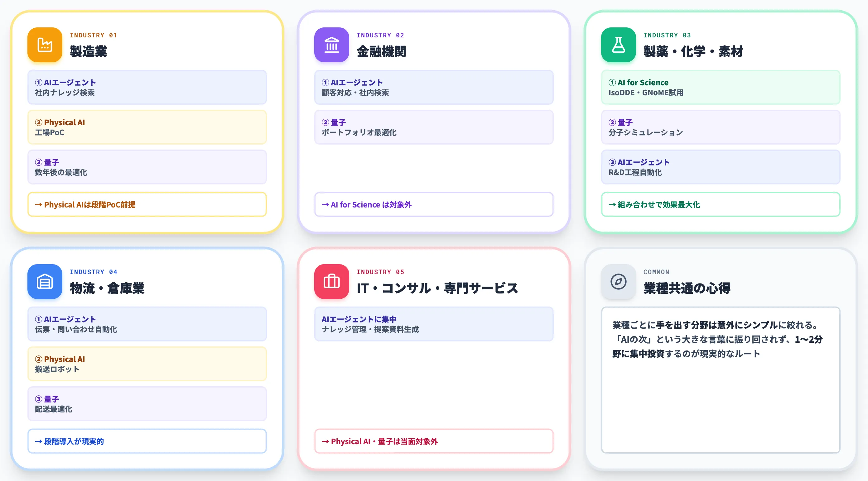This screenshot has height=481, width=868.
Task: Open the ポートフォリオ最適化 量子 item
Action: [x=434, y=127]
